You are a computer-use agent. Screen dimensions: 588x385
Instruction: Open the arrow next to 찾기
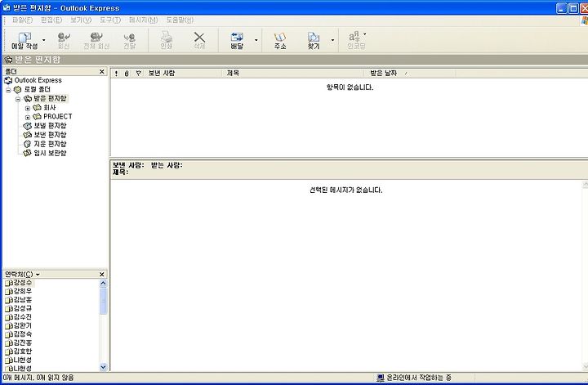pyautogui.click(x=332, y=40)
